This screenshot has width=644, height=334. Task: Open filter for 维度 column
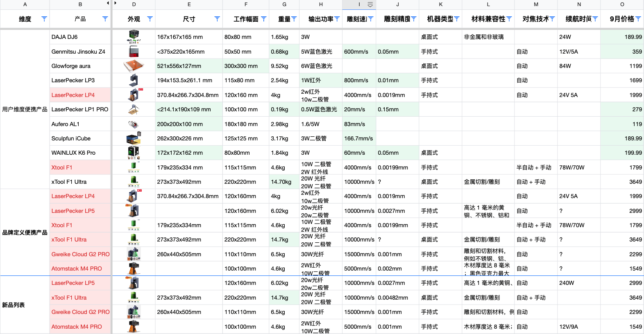[44, 19]
